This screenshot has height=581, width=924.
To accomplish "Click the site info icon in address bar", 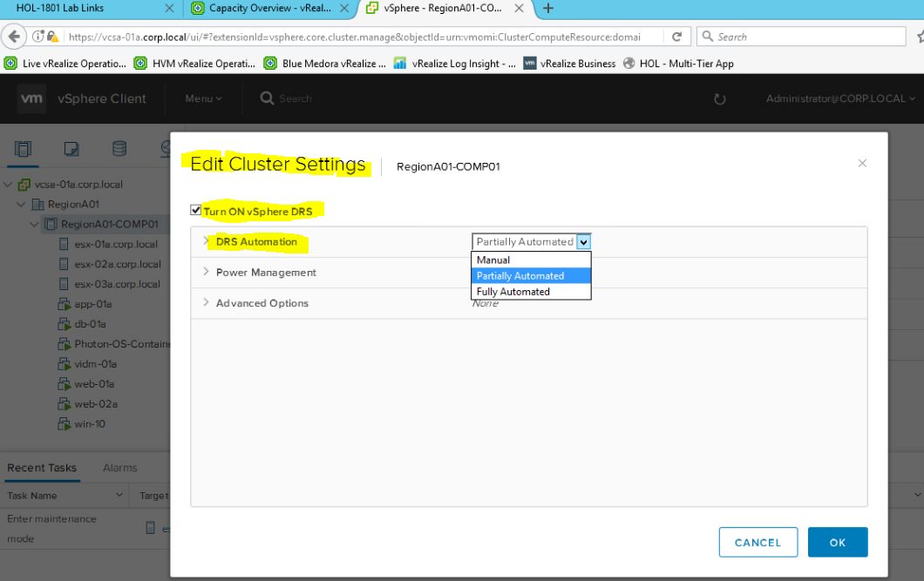I will (37, 37).
